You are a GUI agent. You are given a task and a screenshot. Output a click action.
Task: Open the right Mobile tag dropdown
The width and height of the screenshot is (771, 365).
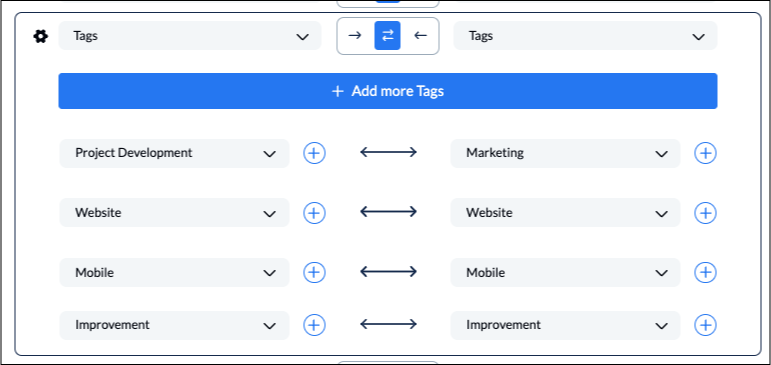coord(565,273)
